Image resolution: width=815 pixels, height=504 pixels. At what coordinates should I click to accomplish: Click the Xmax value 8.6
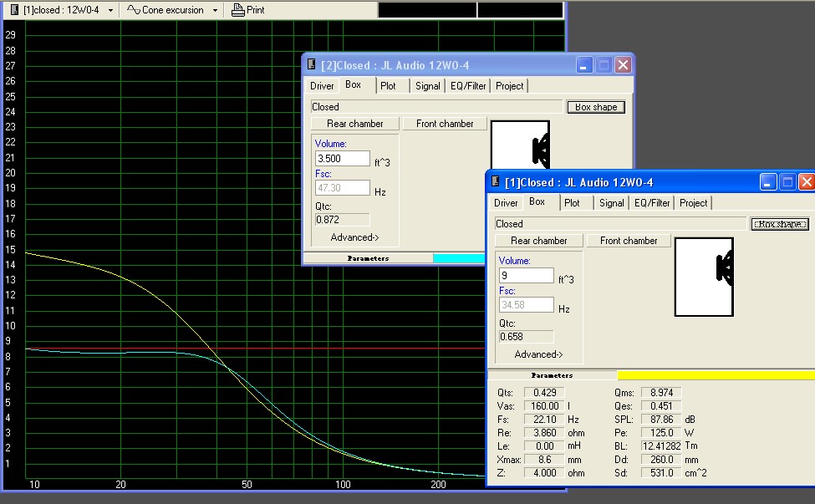pos(544,460)
